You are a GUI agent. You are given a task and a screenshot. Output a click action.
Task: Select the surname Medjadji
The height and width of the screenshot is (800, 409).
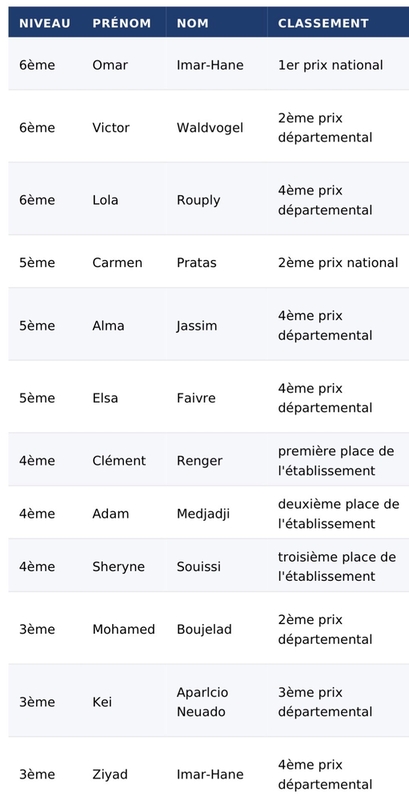203,514
